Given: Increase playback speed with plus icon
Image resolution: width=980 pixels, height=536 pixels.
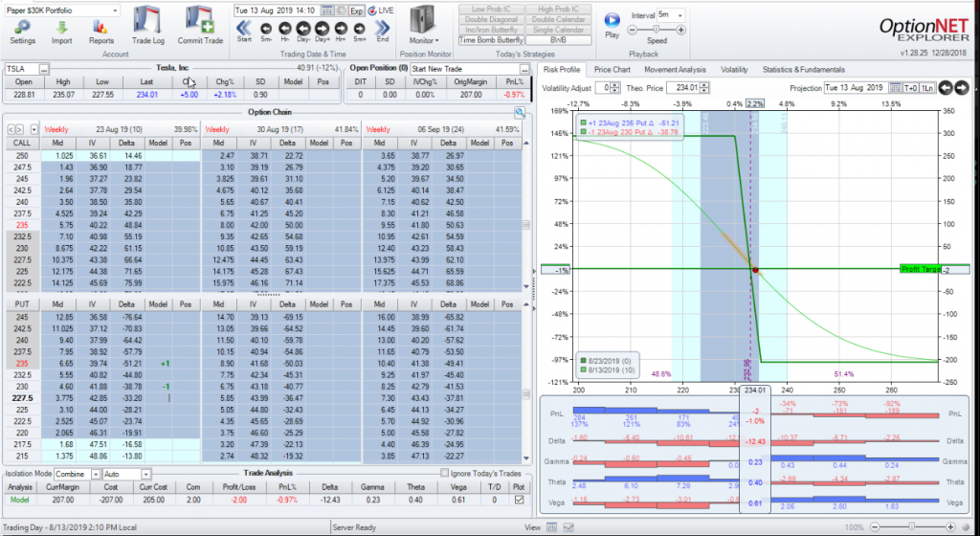Looking at the screenshot, I should (x=680, y=30).
